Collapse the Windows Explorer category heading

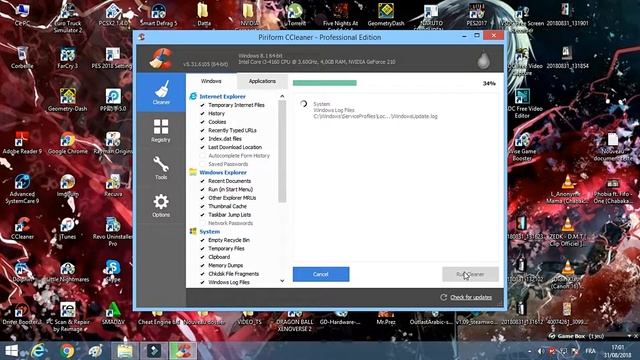[x=223, y=172]
